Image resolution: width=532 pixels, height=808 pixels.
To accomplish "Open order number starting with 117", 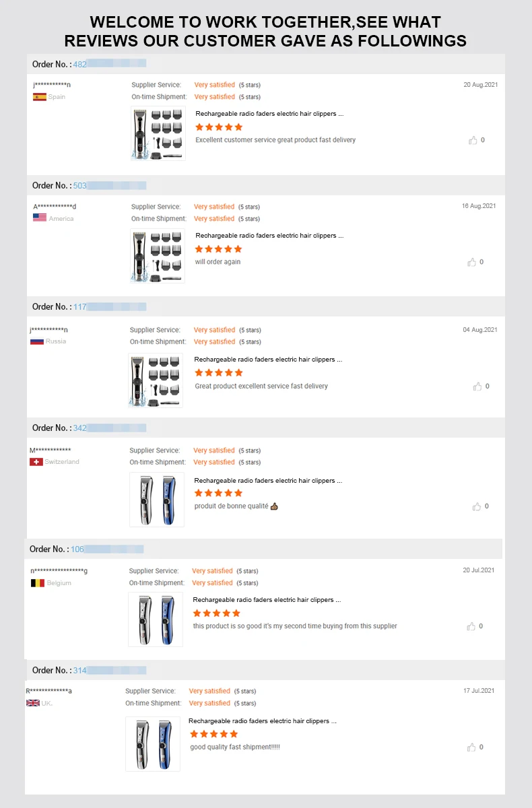I will pyautogui.click(x=80, y=306).
